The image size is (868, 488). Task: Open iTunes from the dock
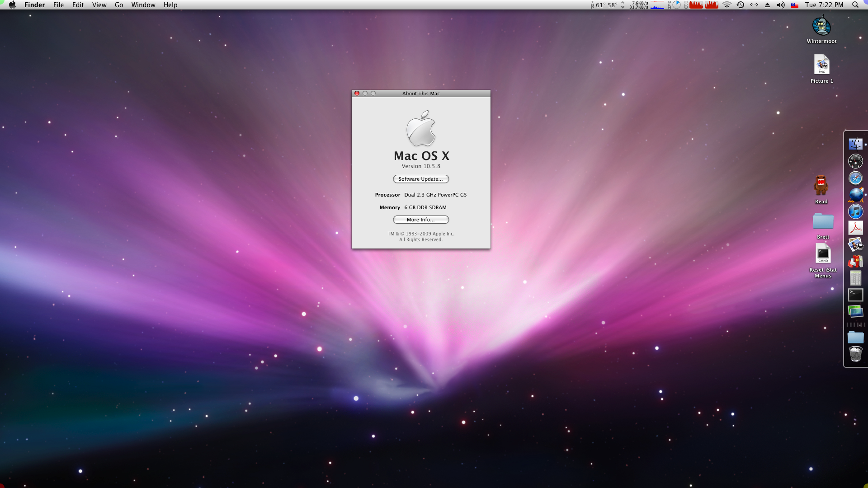(x=855, y=211)
